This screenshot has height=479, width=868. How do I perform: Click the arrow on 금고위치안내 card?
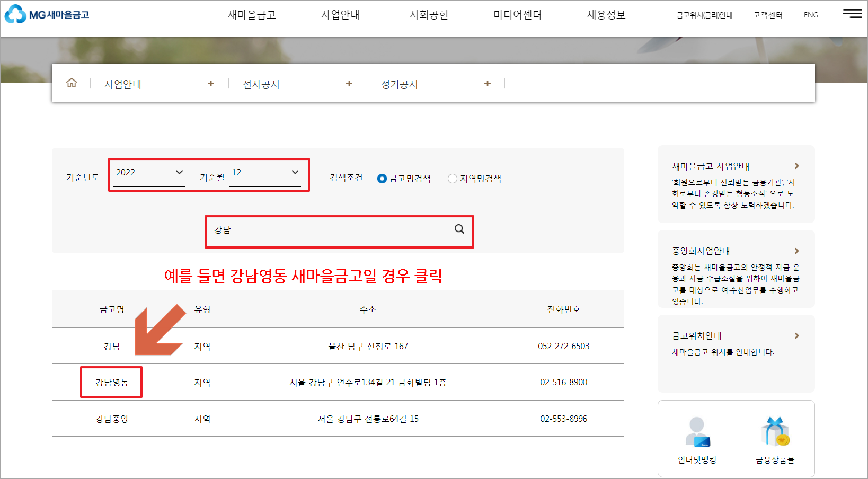797,335
